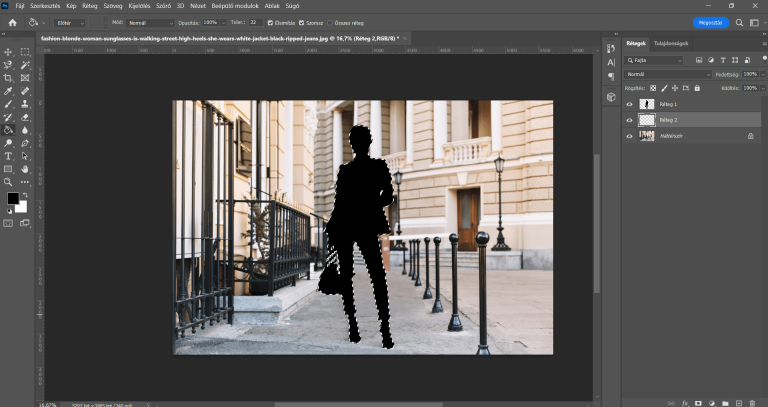This screenshot has height=407, width=768.
Task: Toggle lock transparent pixels
Action: coord(653,88)
